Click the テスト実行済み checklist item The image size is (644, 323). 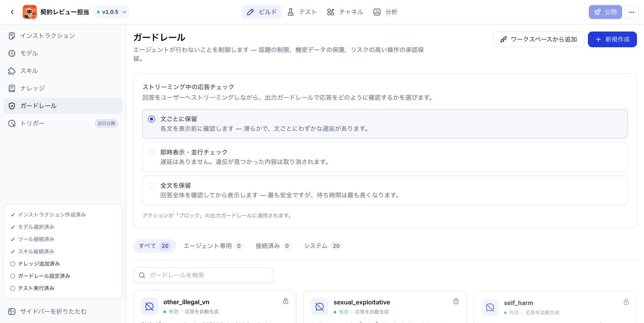tap(32, 288)
